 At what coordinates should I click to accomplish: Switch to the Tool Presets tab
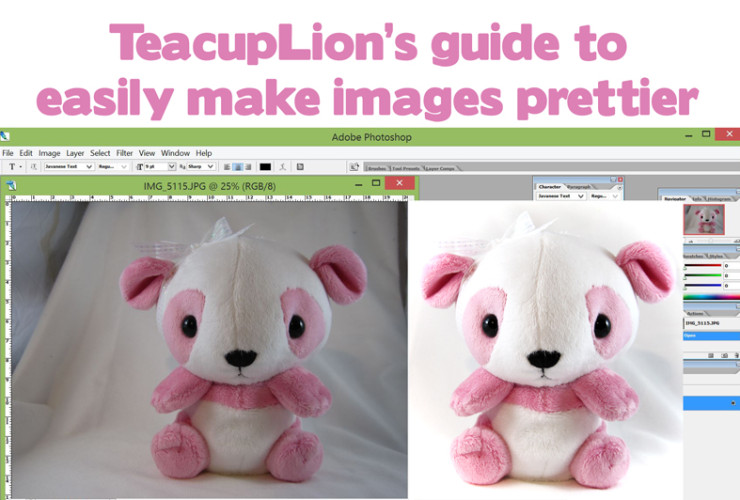click(405, 168)
